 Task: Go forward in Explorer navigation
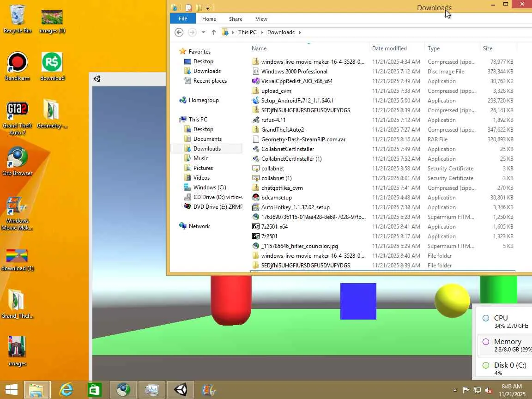tap(192, 32)
